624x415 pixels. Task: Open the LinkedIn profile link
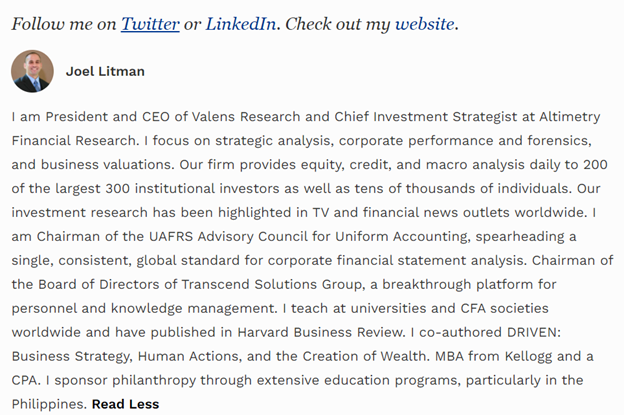240,24
